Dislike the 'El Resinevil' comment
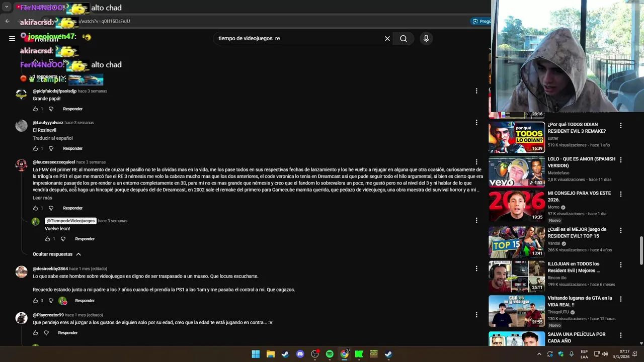 click(x=51, y=149)
